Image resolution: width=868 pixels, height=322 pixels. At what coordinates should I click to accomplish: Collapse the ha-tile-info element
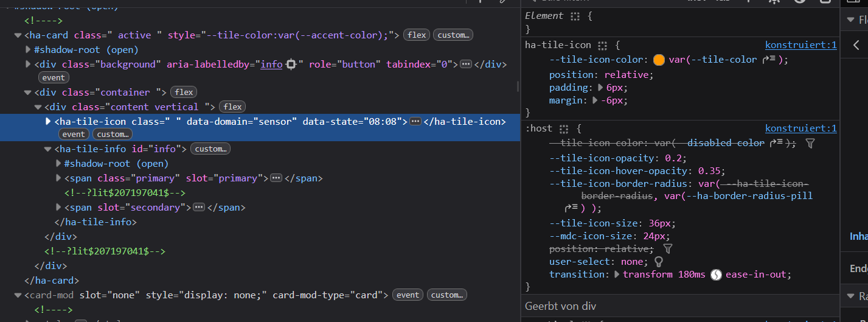(49, 149)
